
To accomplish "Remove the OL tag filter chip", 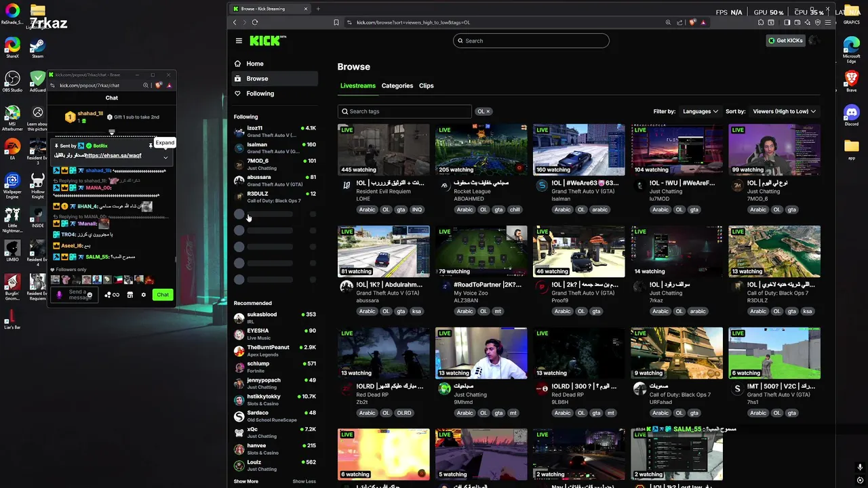I will click(488, 111).
